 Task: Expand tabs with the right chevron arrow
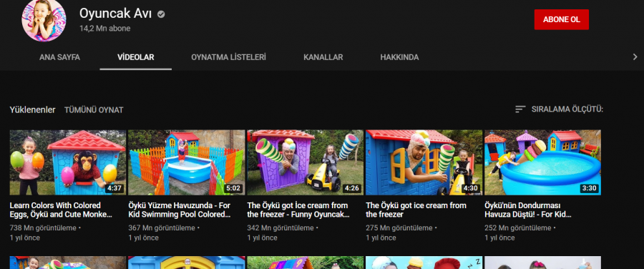[635, 57]
